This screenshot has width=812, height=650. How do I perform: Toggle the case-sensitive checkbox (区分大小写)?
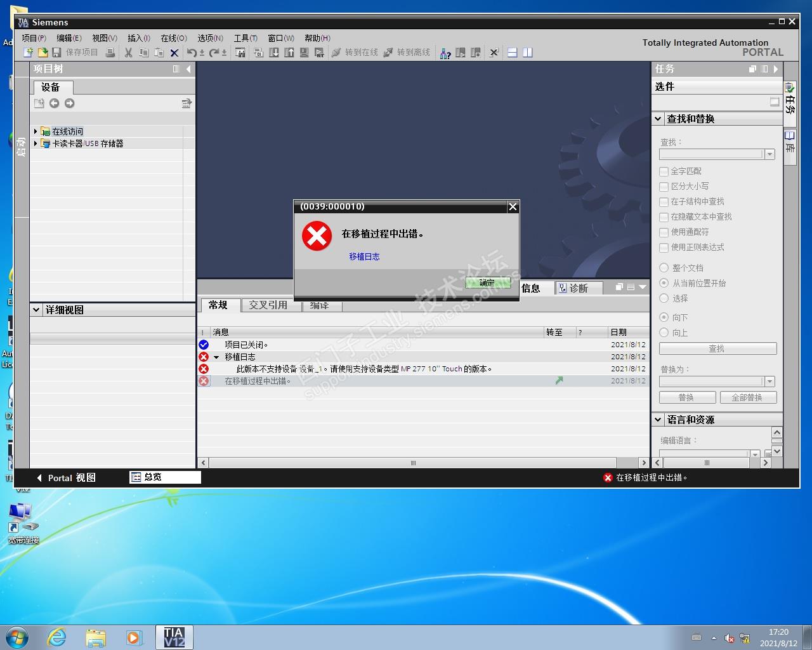pyautogui.click(x=664, y=187)
